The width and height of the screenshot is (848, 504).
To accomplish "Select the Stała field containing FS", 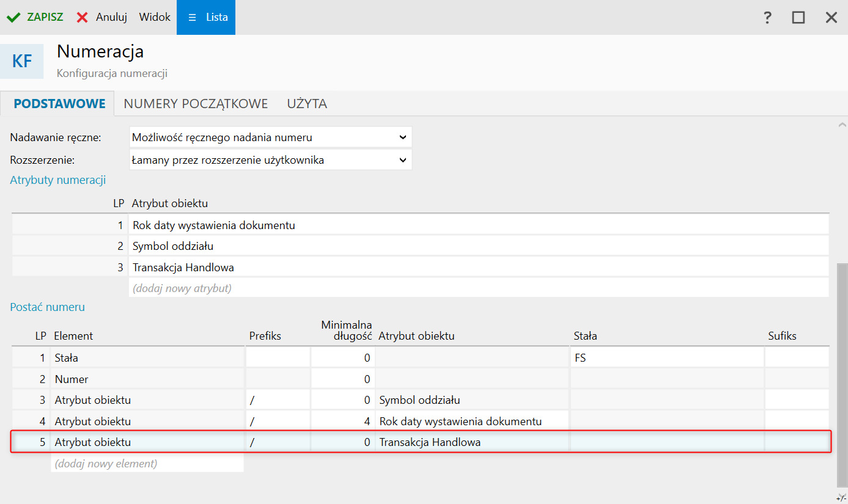I will (x=666, y=358).
